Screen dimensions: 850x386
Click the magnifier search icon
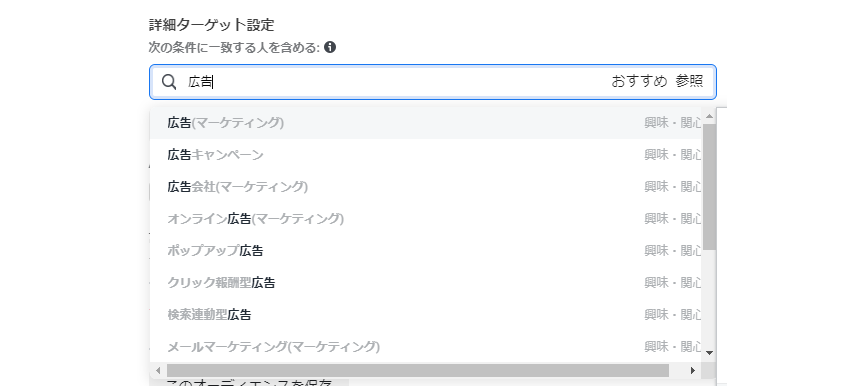[x=170, y=82]
